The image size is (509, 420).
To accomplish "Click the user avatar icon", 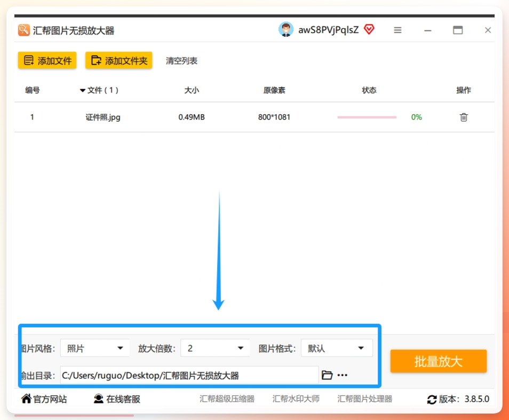I will click(285, 29).
